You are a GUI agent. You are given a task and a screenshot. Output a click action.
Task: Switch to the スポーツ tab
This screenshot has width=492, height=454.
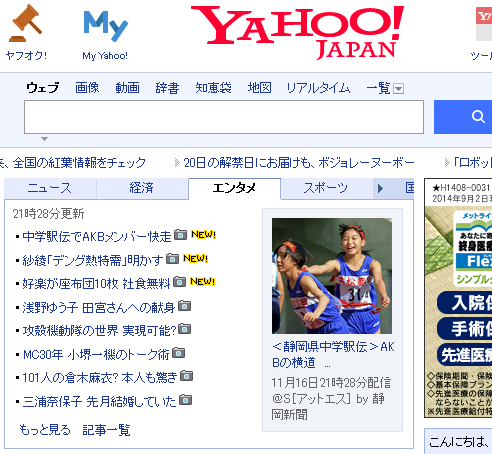(x=326, y=188)
